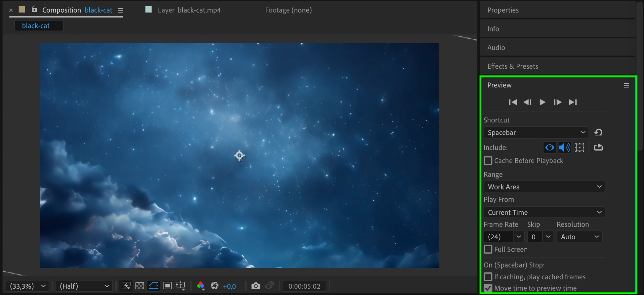This screenshot has width=644, height=295.
Task: Click the Reset Exposure icon
Action: pyautogui.click(x=215, y=286)
